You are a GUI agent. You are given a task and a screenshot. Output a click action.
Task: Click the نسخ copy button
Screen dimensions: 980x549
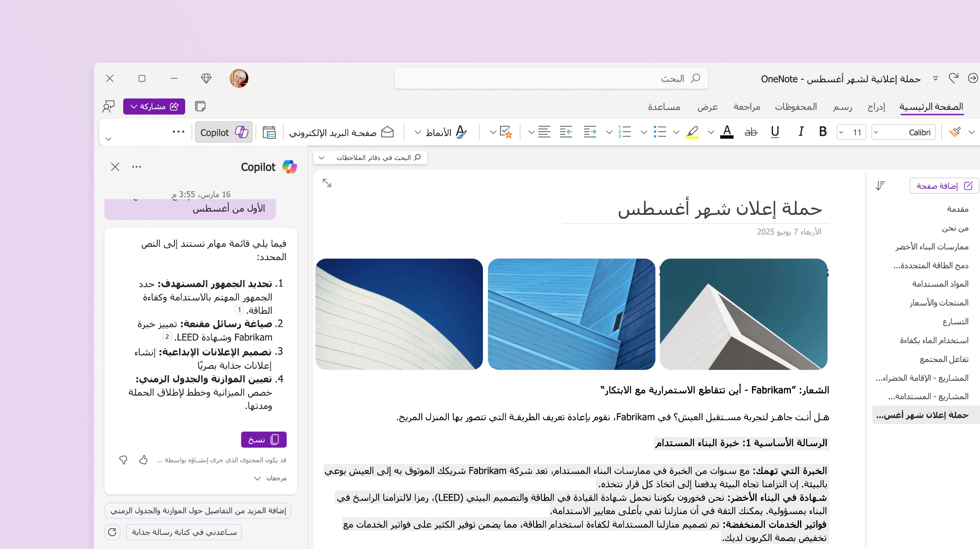pyautogui.click(x=264, y=440)
